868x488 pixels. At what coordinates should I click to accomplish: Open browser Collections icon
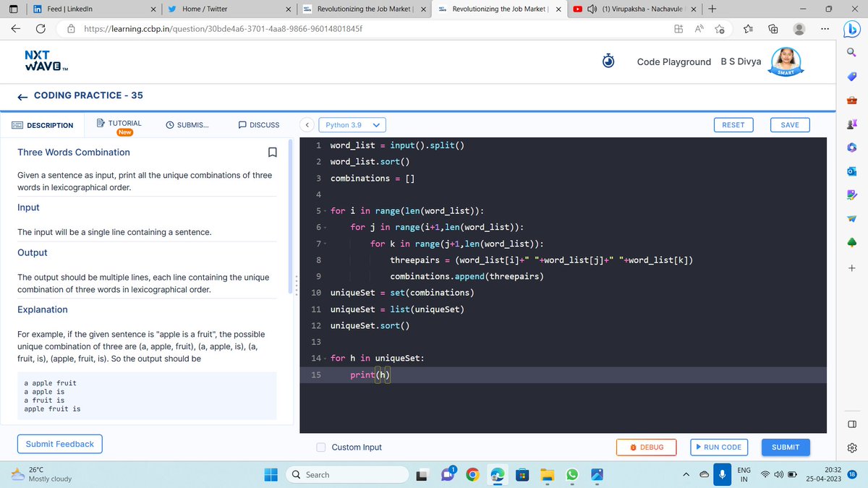(773, 29)
